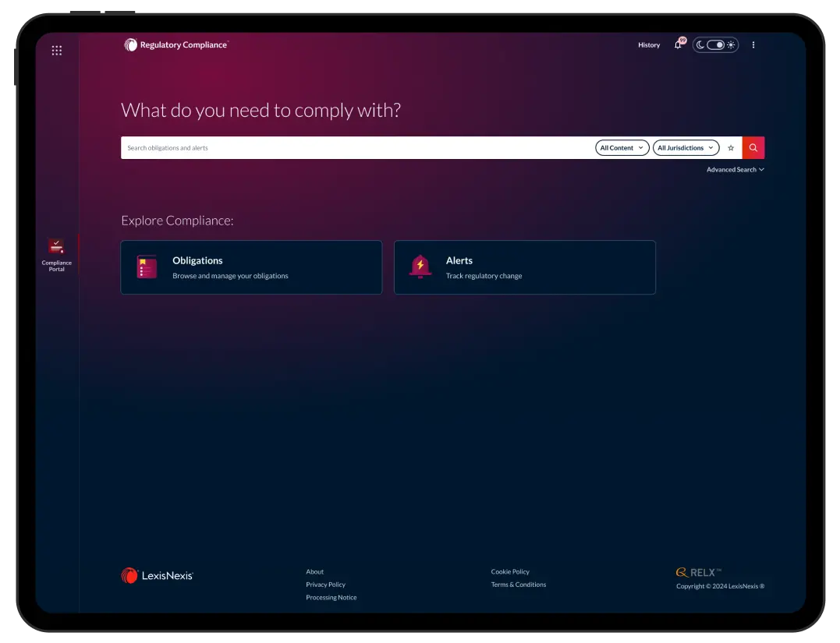This screenshot has height=643, width=840.
Task: Open Compliance Portal in the sidebar
Action: tap(56, 255)
